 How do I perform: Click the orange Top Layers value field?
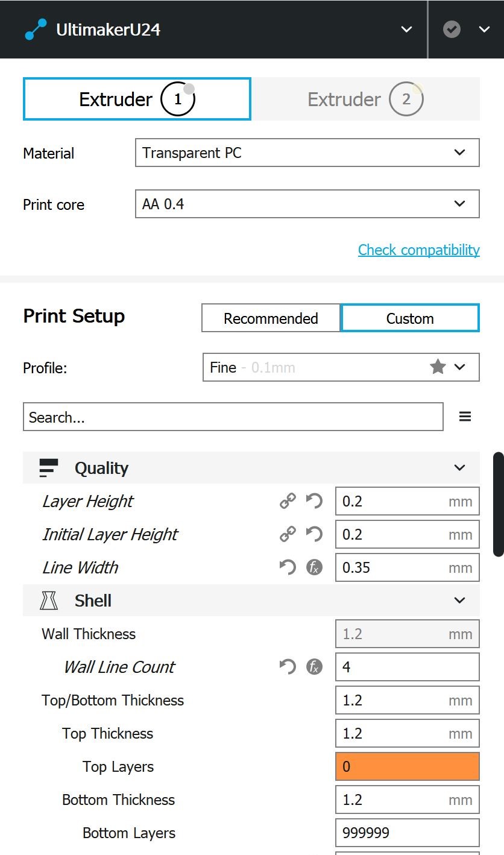pyautogui.click(x=407, y=766)
